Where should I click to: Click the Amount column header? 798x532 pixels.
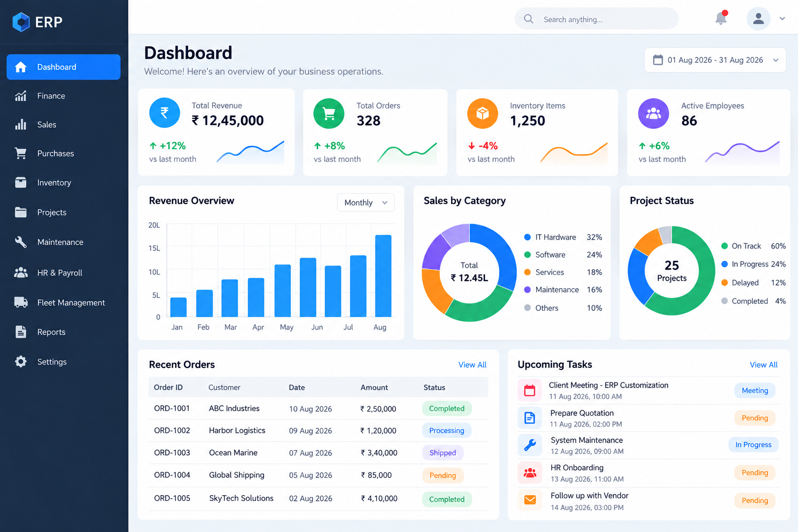(x=374, y=388)
